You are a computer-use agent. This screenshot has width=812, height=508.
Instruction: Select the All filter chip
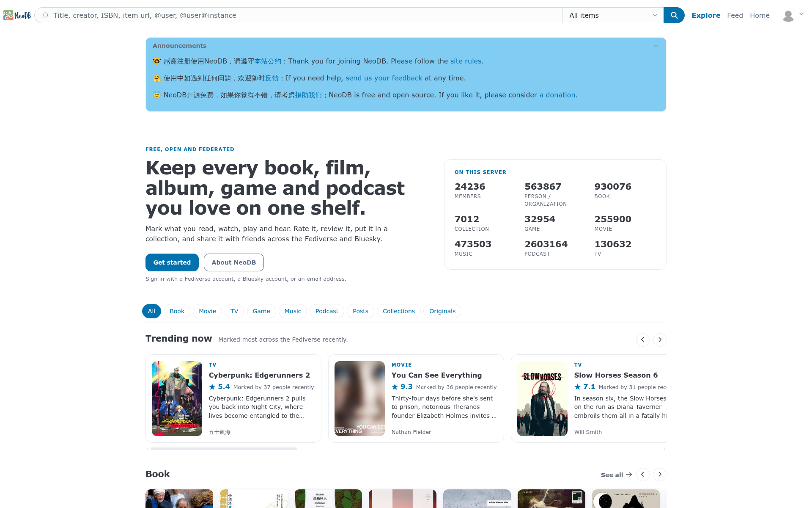pyautogui.click(x=151, y=311)
